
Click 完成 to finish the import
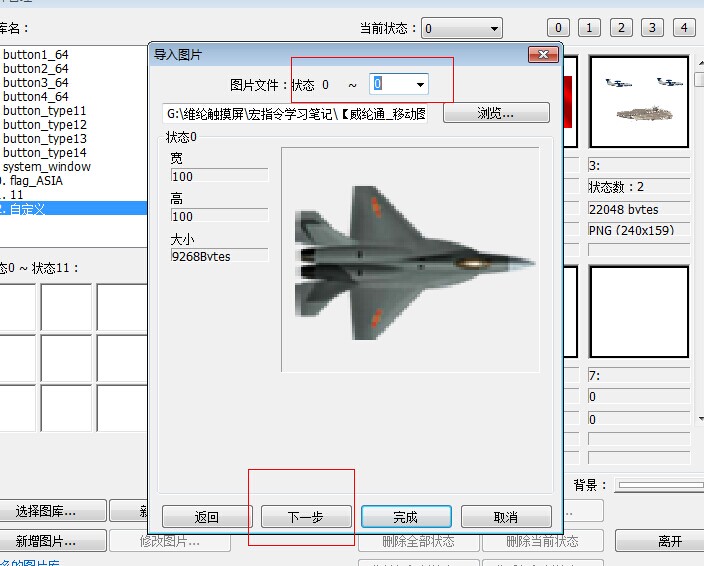pos(405,517)
